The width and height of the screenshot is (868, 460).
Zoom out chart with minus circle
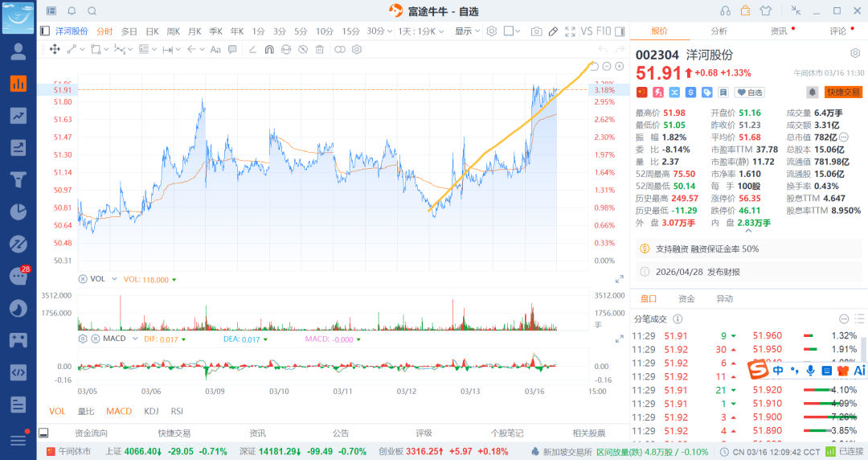(x=607, y=67)
